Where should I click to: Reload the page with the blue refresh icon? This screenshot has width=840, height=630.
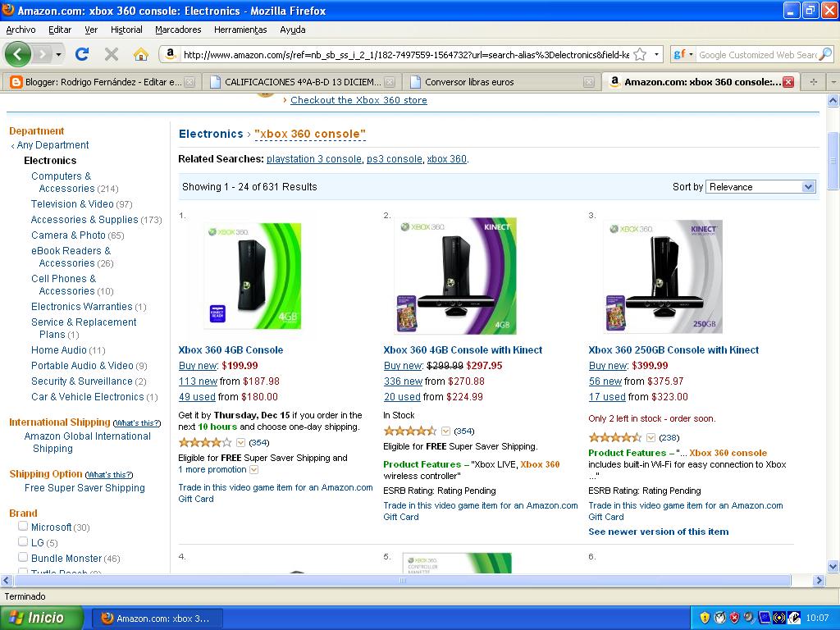pos(82,54)
